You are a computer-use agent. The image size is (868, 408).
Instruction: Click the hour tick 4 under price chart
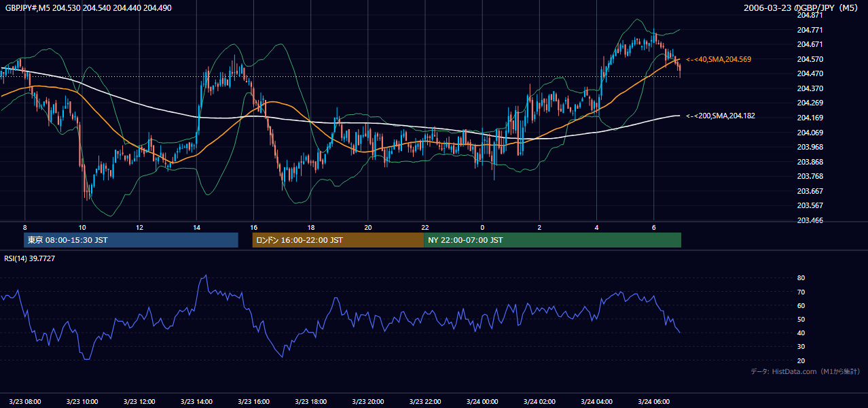pos(596,227)
